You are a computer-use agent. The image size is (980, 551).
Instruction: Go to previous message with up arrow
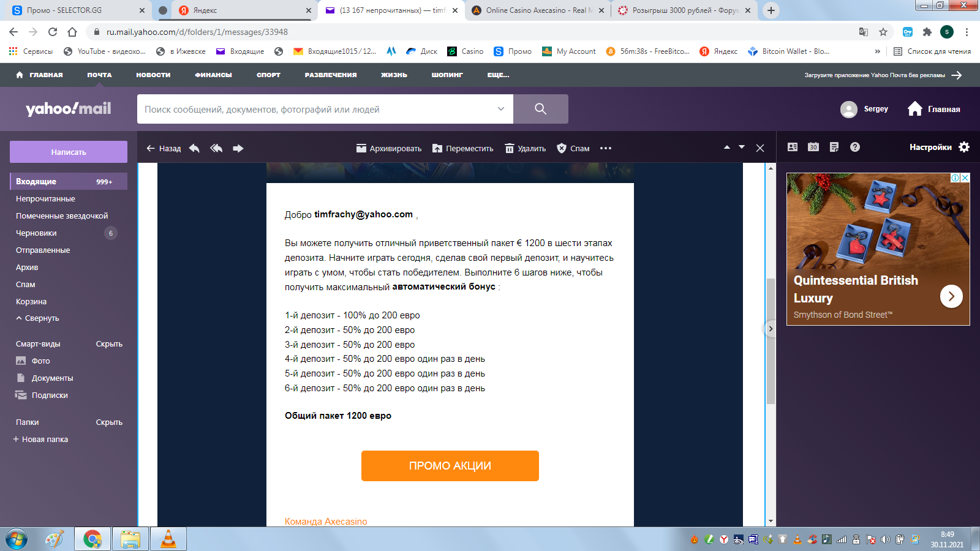727,148
